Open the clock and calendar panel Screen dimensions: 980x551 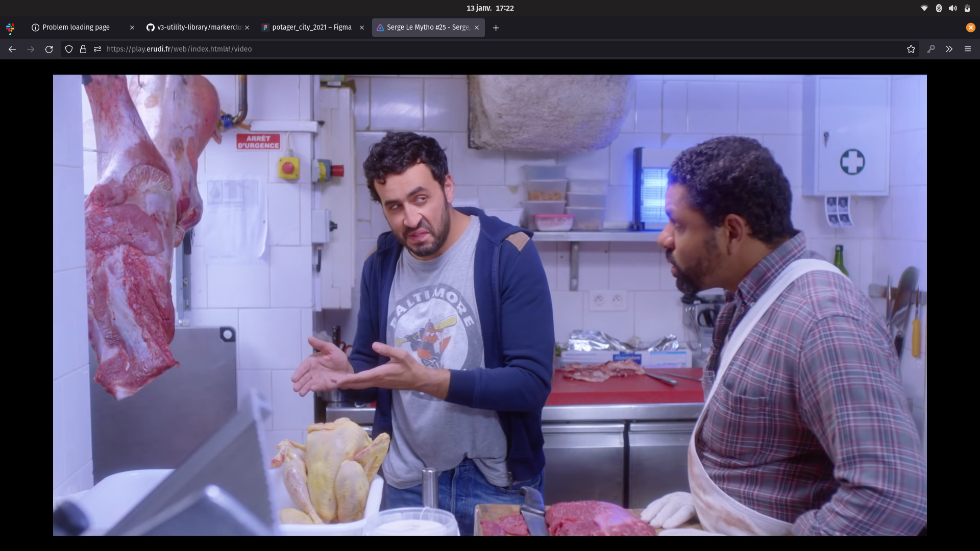coord(490,8)
